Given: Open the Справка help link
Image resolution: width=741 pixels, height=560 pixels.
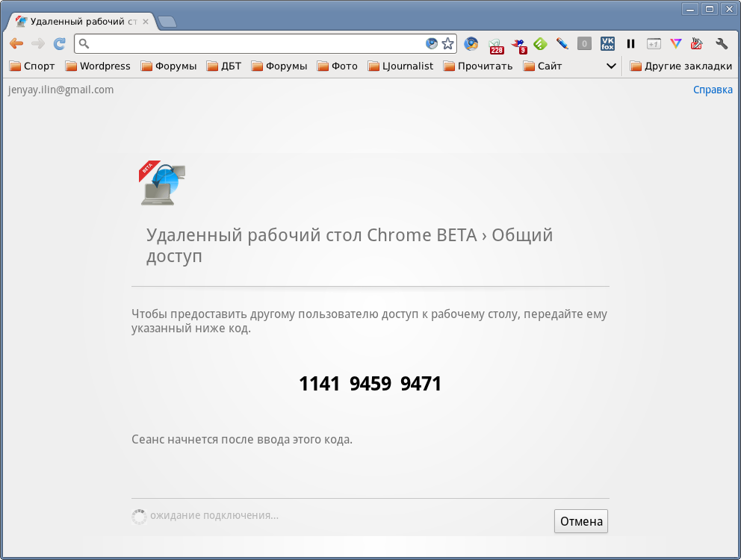Looking at the screenshot, I should 713,90.
